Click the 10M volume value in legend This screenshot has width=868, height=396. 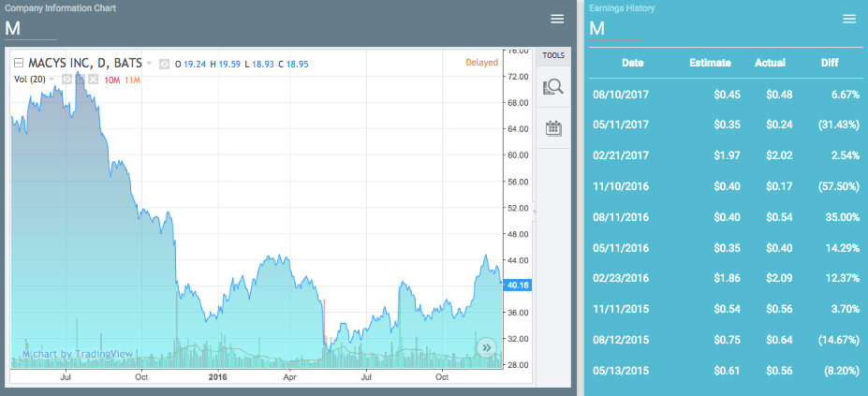tap(111, 80)
